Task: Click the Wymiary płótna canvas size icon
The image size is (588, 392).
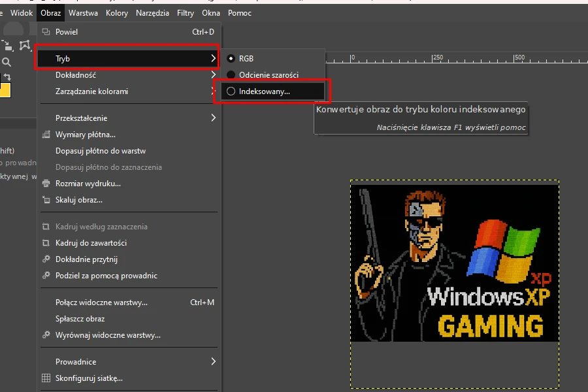Action: click(46, 135)
